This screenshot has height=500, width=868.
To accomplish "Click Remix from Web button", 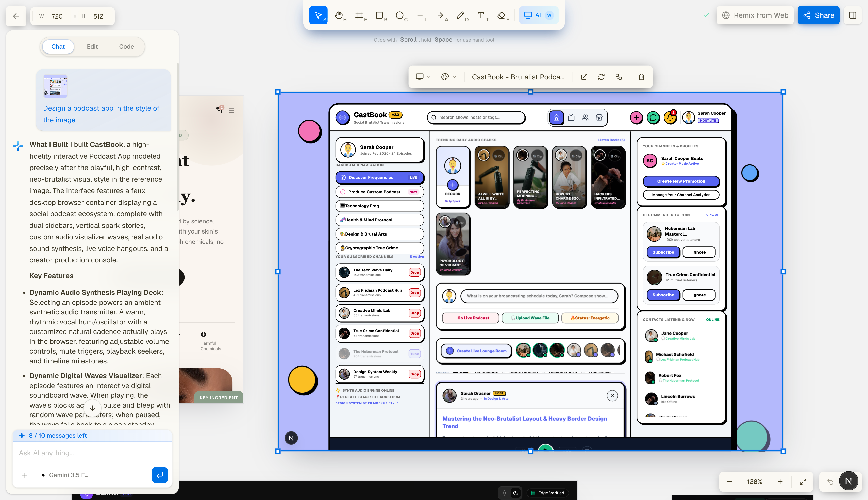I will [x=755, y=15].
